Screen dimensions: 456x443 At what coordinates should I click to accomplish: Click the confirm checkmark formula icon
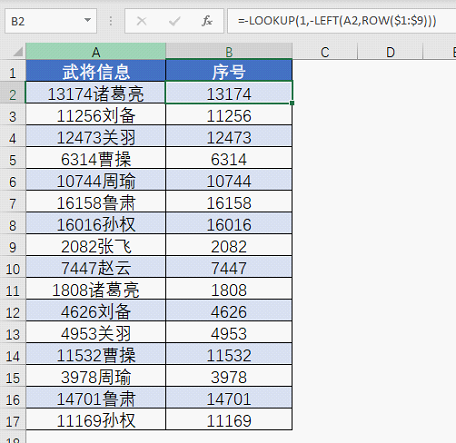point(174,21)
